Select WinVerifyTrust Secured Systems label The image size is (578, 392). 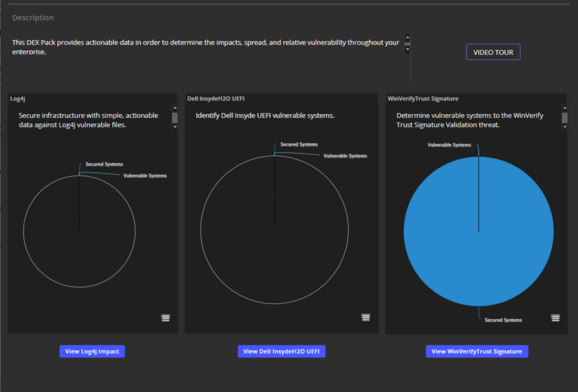click(503, 320)
